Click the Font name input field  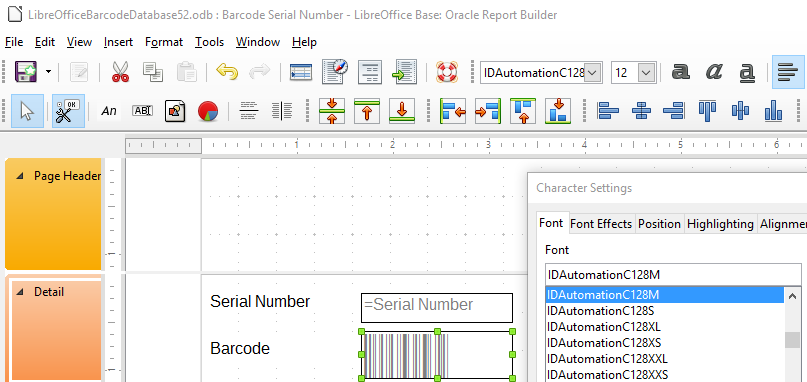pos(673,275)
